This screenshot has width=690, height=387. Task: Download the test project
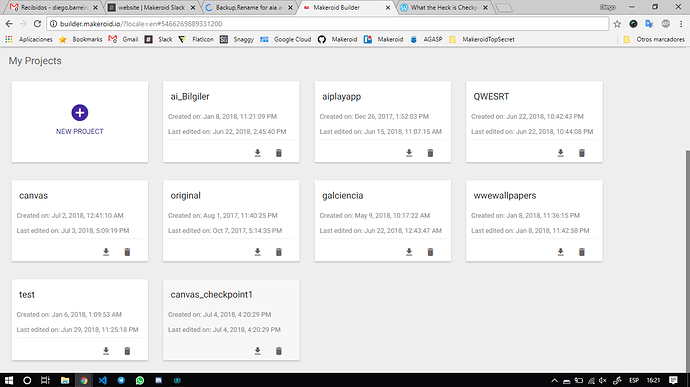click(x=106, y=351)
